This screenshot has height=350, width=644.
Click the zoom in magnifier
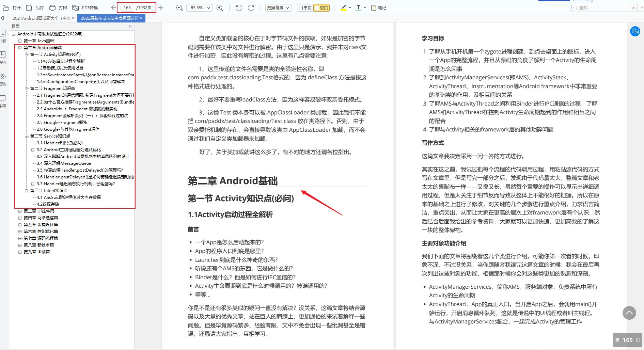click(220, 7)
